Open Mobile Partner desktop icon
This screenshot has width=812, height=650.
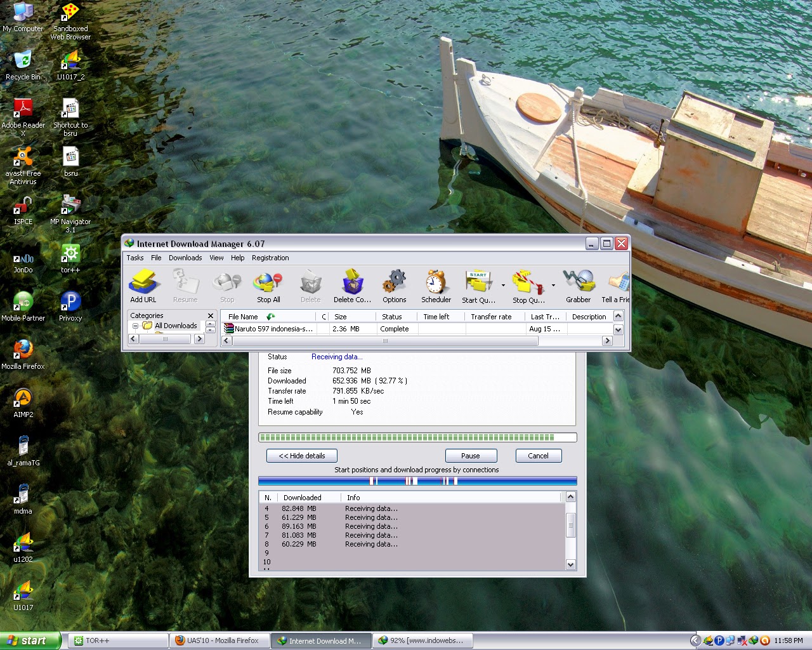coord(23,307)
